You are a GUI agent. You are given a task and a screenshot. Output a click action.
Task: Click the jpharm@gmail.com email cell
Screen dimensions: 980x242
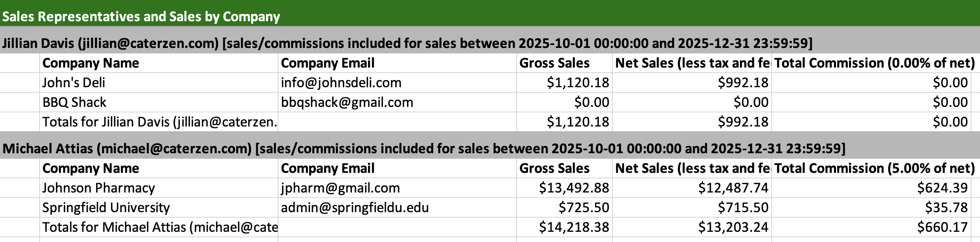click(x=340, y=188)
